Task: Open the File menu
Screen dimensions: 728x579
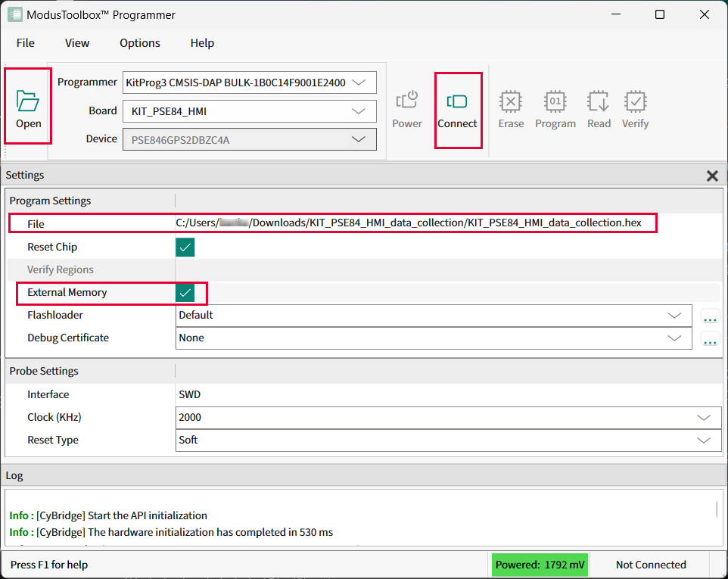Action: pyautogui.click(x=26, y=43)
